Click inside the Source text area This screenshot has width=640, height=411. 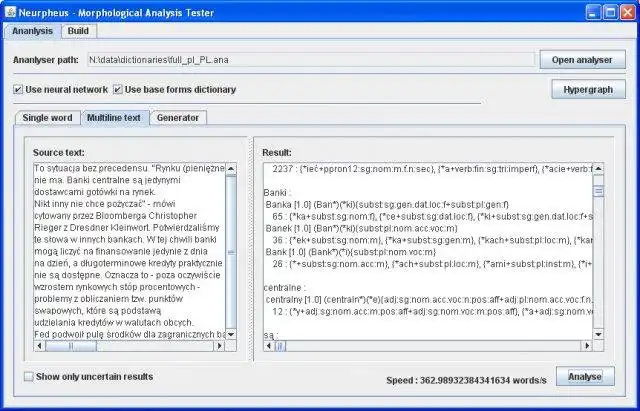(x=129, y=251)
